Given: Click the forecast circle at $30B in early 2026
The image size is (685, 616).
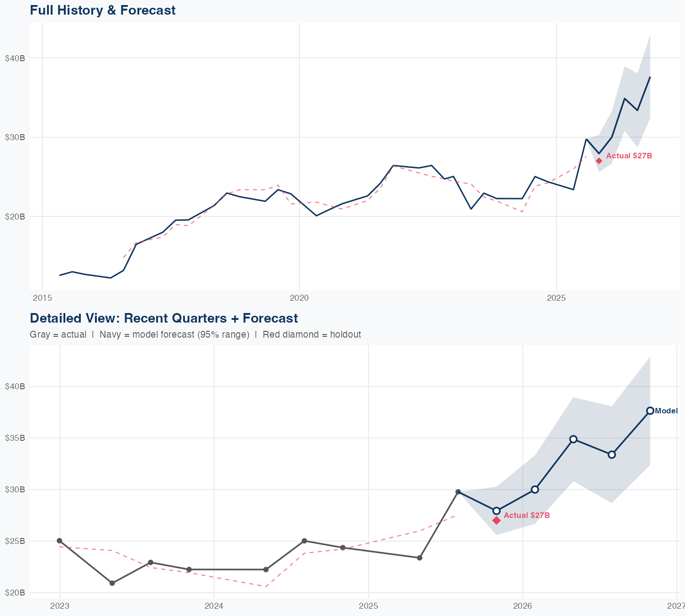Looking at the screenshot, I should (x=535, y=490).
